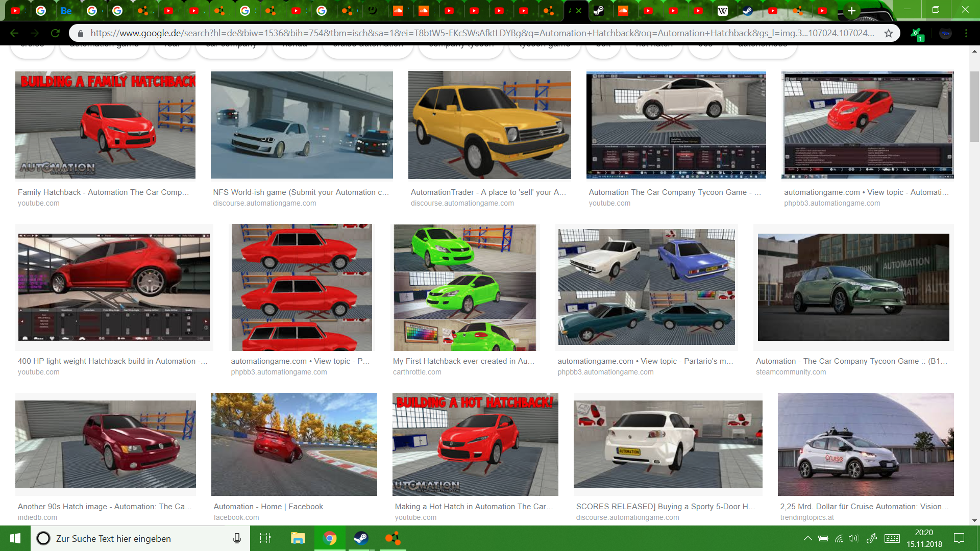Switch to the Behance tab
The image size is (980, 551).
coord(66,11)
